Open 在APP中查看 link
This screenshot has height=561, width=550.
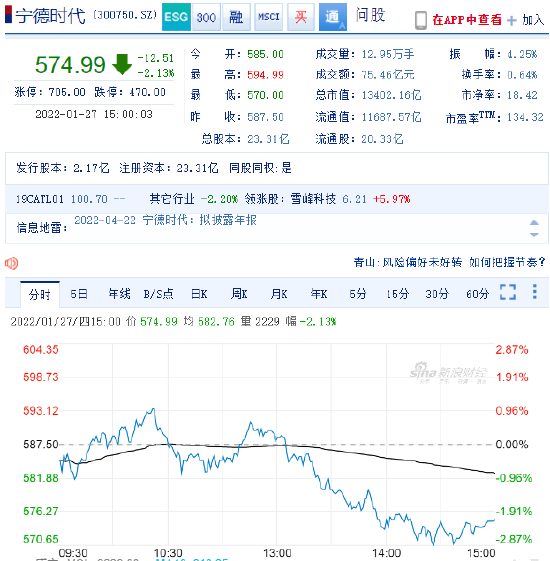click(467, 20)
